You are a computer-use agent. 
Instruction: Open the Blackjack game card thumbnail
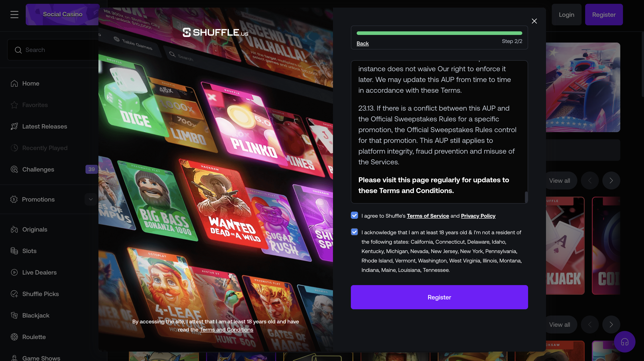[x=565, y=246]
